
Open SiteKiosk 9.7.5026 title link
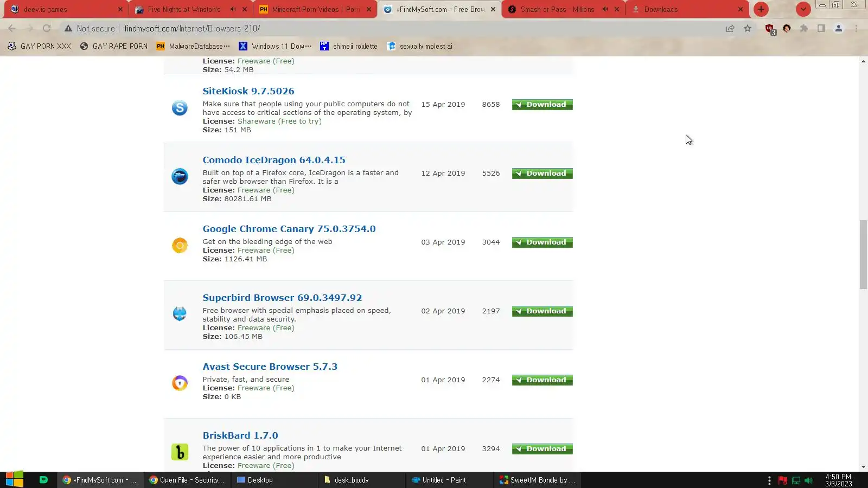248,91
